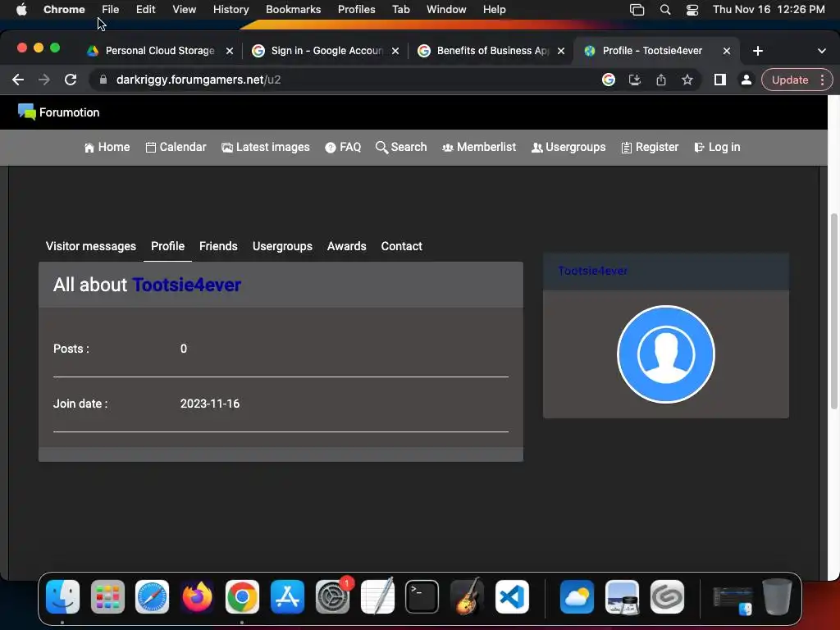Click Tootsie4ever in All about heading
This screenshot has width=840, height=630.
(186, 285)
